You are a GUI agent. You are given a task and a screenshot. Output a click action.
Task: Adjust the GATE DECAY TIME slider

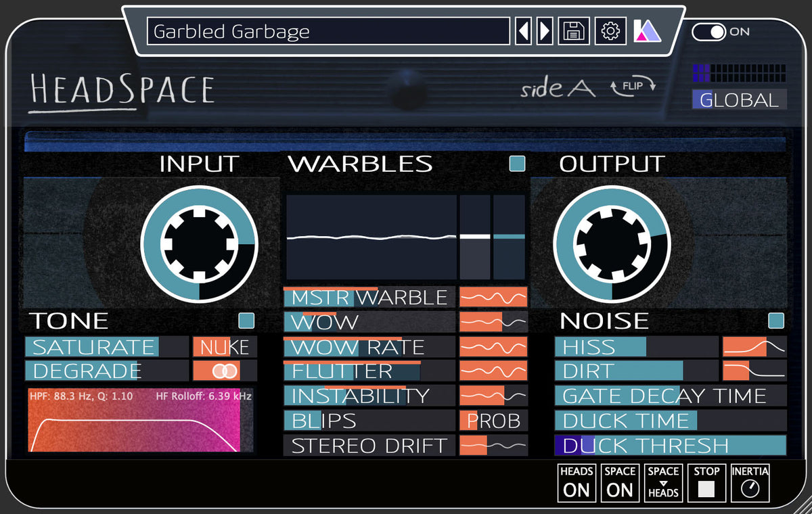coord(671,396)
